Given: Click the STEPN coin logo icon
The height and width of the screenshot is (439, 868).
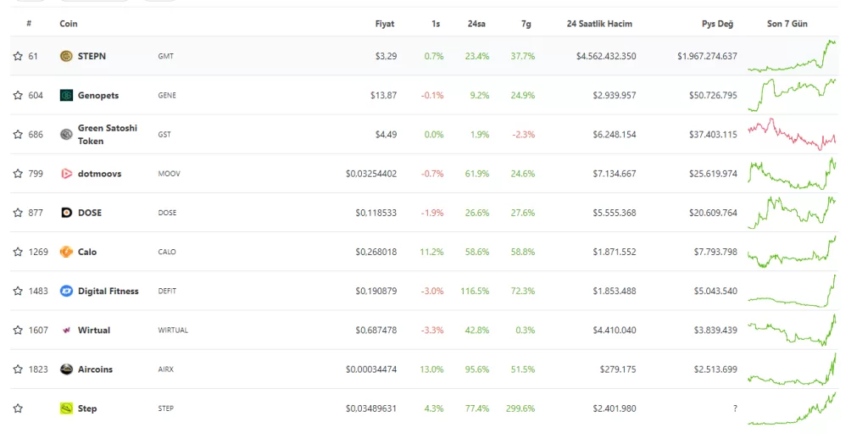Looking at the screenshot, I should tap(66, 56).
